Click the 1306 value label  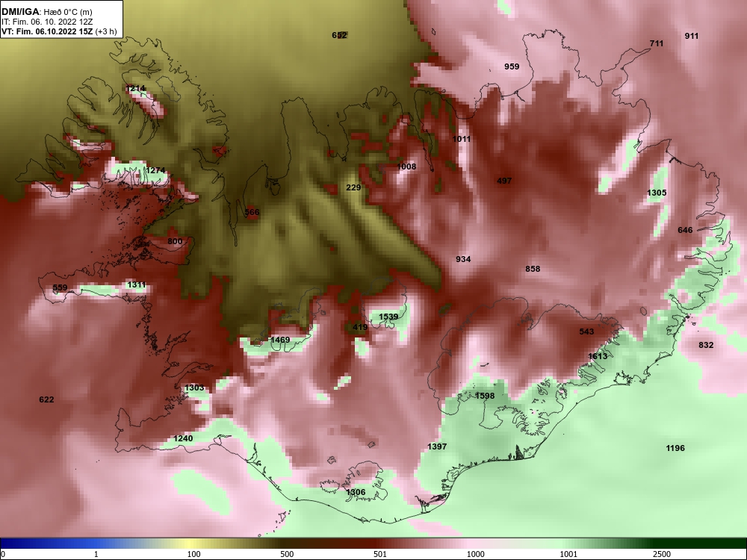[x=356, y=492]
